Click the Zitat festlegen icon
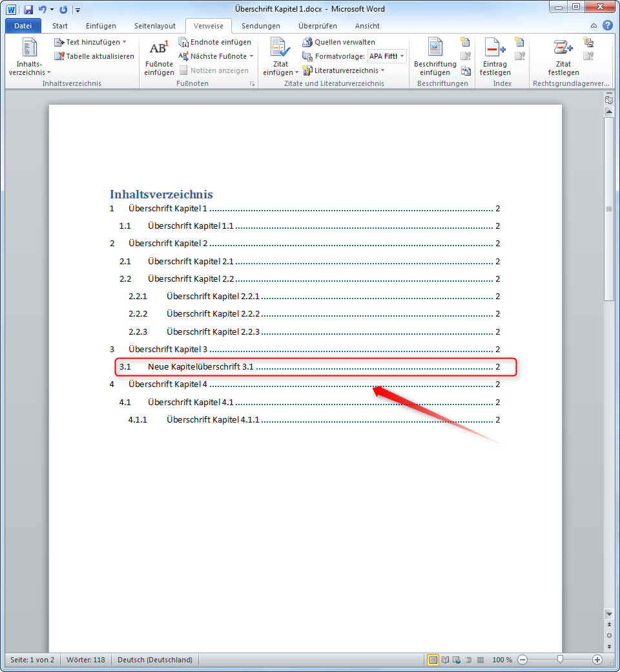 563,48
